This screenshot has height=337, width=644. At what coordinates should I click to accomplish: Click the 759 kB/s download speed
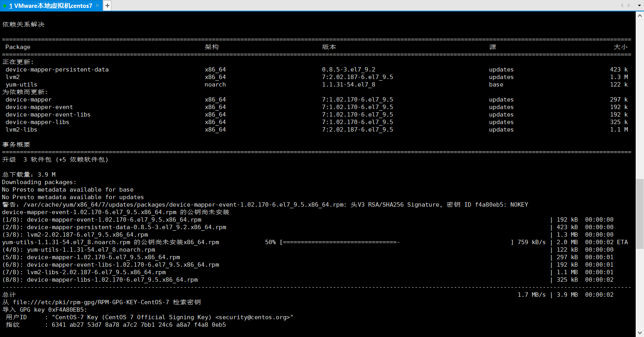[532, 242]
